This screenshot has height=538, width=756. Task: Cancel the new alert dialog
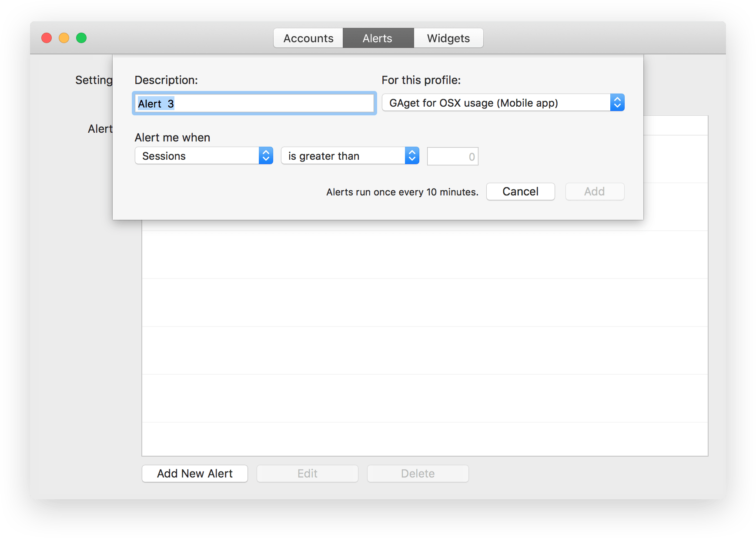coord(520,192)
